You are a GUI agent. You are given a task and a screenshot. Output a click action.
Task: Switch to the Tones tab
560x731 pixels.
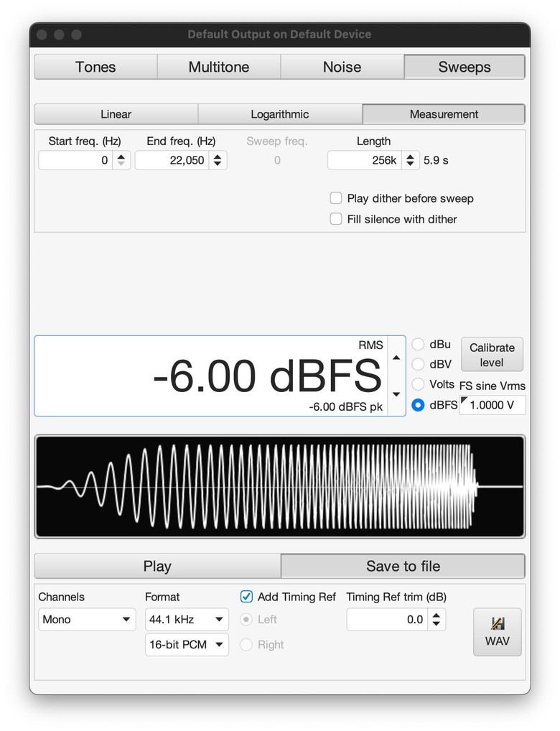[95, 67]
